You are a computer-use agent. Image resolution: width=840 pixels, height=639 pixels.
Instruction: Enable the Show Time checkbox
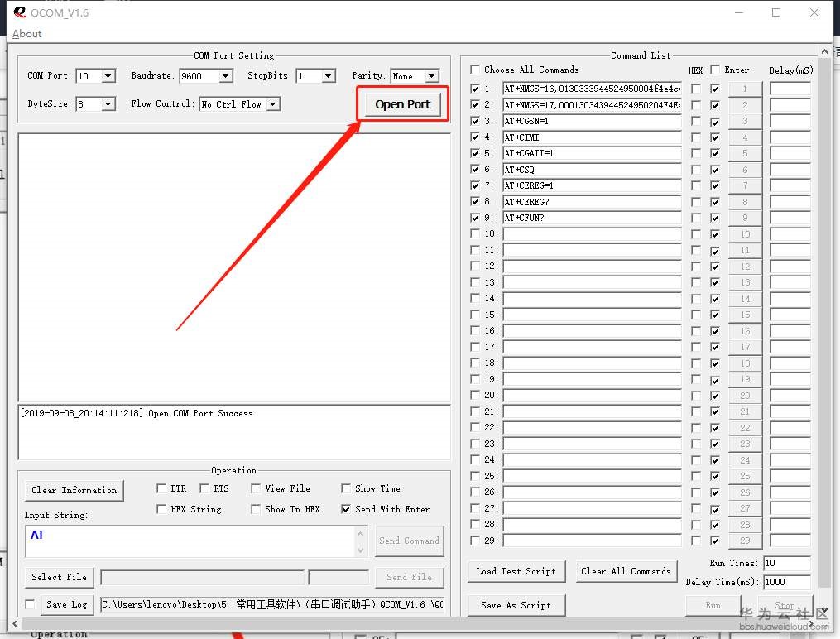(x=346, y=488)
